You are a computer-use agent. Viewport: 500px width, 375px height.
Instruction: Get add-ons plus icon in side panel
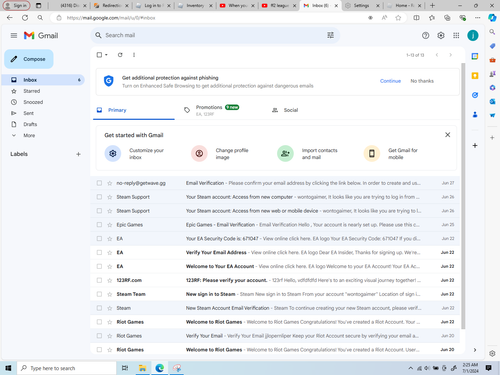475,145
